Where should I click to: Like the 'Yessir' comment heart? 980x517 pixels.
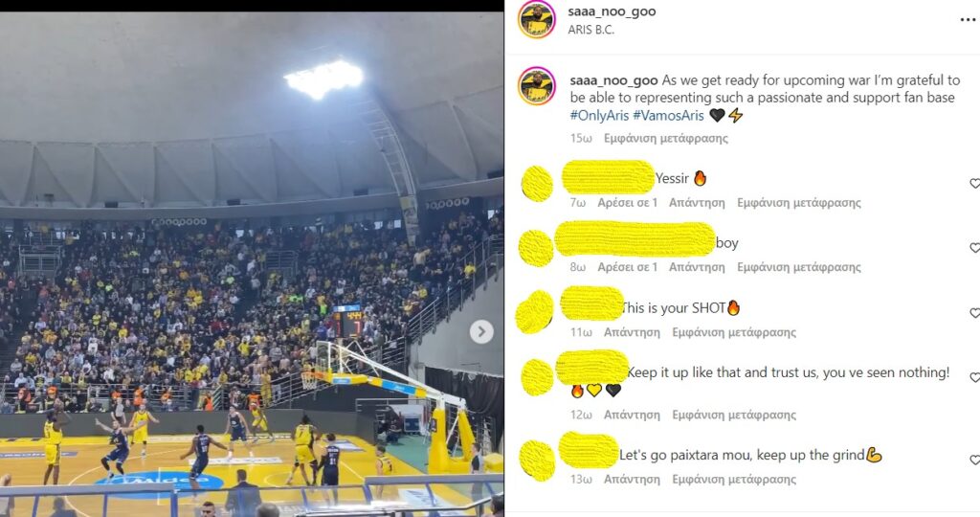pyautogui.click(x=974, y=183)
